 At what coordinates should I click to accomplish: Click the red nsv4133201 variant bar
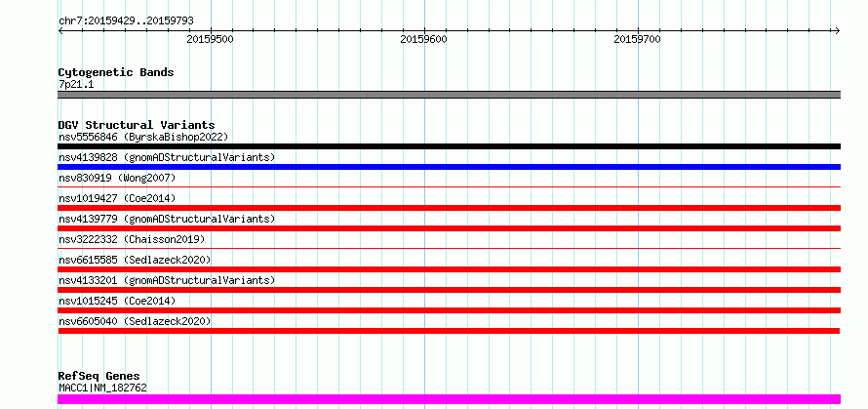(449, 290)
